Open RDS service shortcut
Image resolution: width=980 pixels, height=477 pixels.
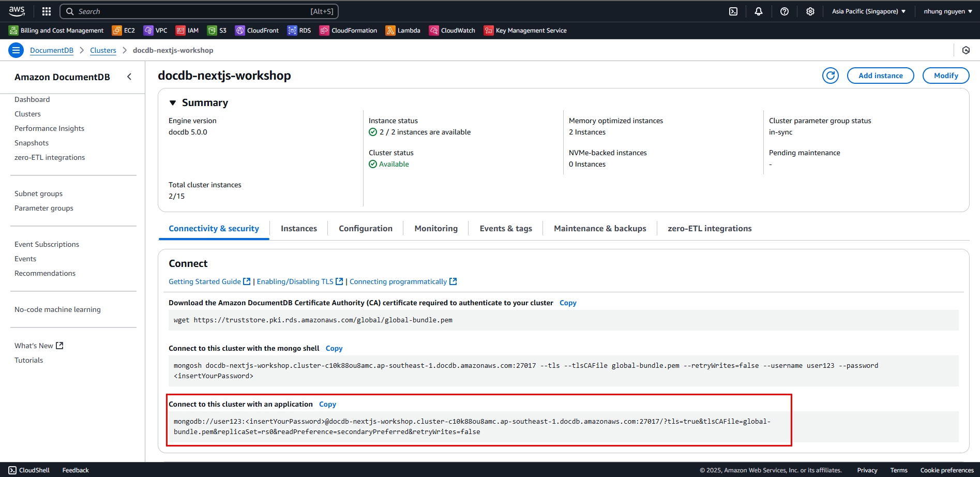point(299,31)
